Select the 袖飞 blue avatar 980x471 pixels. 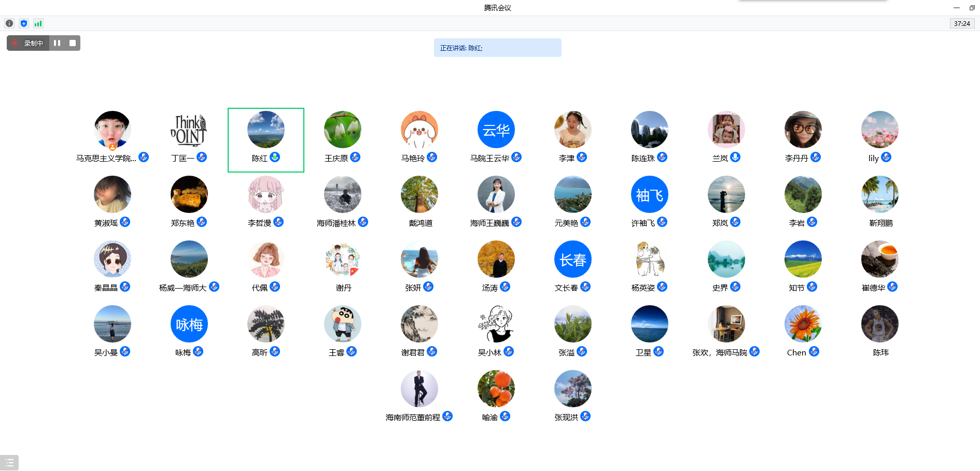[649, 194]
